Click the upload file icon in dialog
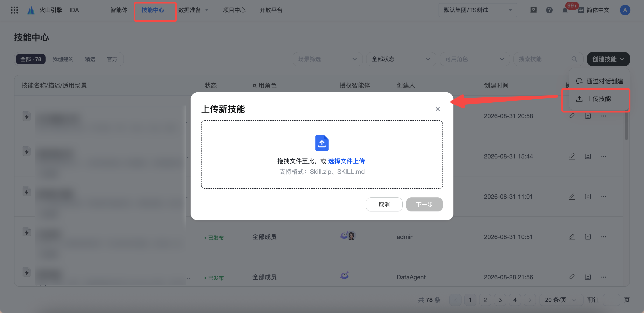644x313 pixels. click(x=322, y=143)
